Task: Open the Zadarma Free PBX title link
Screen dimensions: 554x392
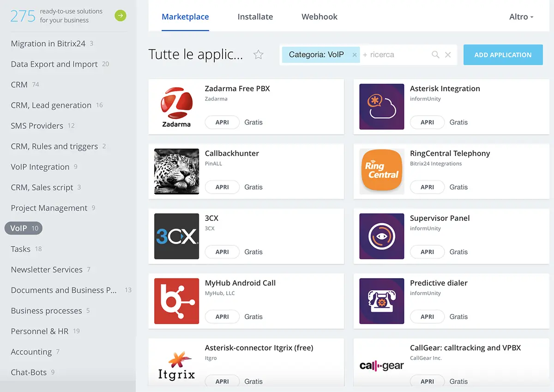Action: pos(237,89)
